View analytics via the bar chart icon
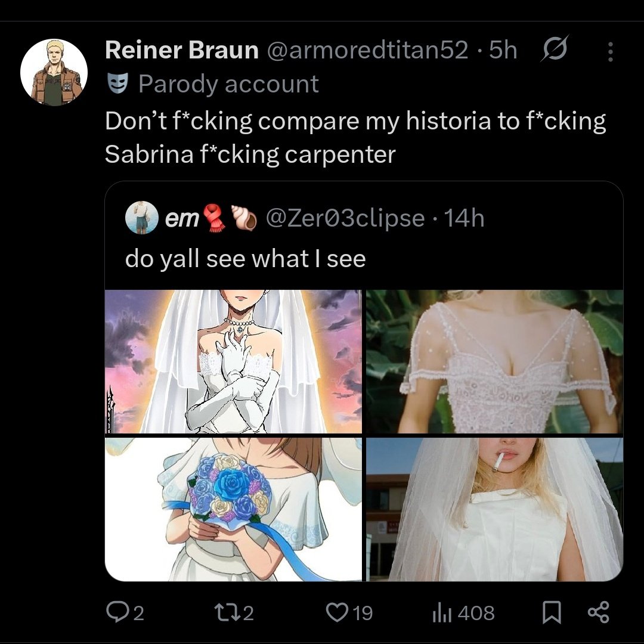The image size is (644, 644). [442, 613]
